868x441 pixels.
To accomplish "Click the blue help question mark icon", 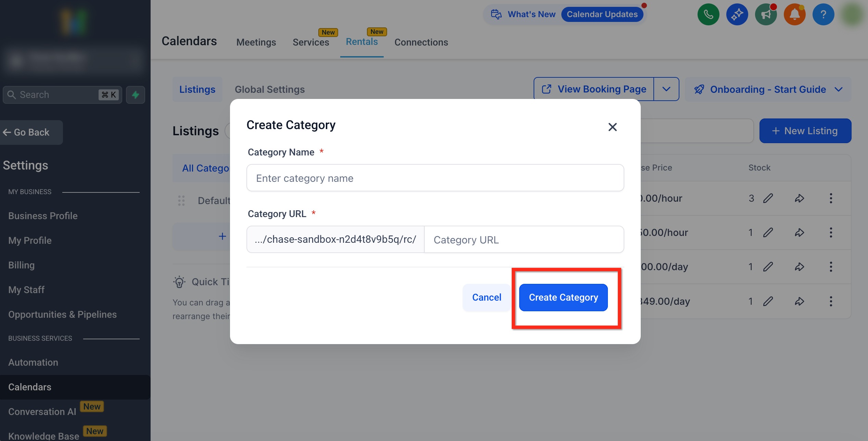I will [x=823, y=15].
